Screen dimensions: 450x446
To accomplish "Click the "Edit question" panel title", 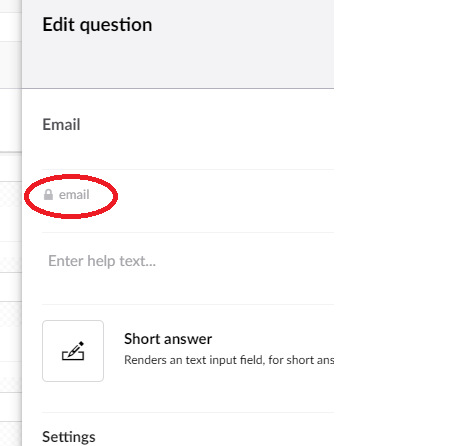I will [x=97, y=25].
